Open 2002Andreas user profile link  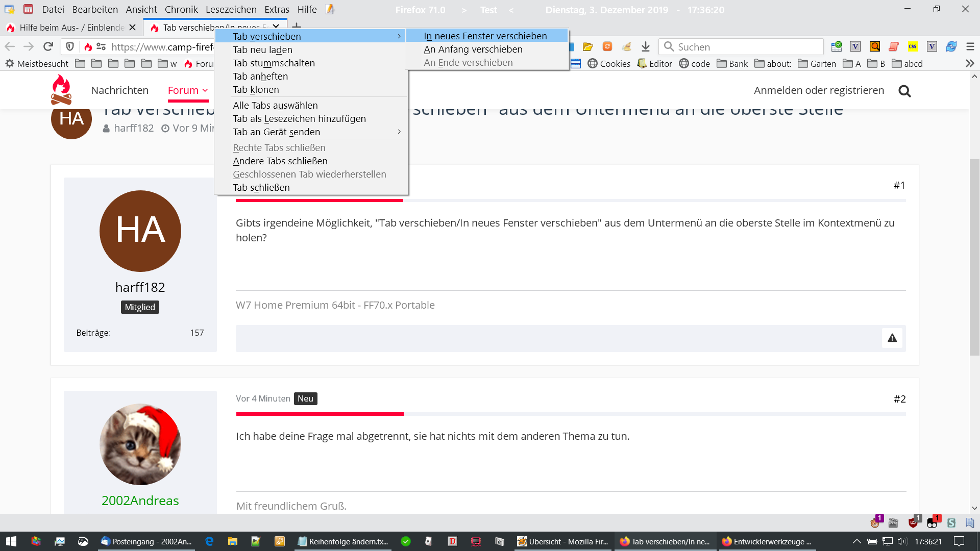(140, 500)
